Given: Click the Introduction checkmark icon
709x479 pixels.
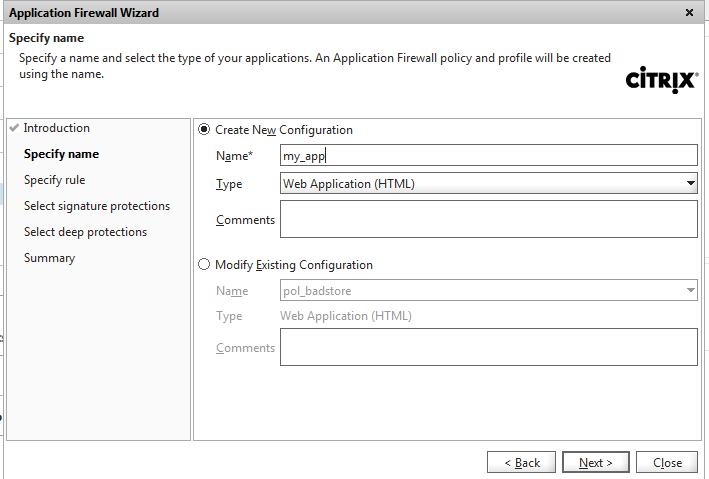Looking at the screenshot, I should click(13, 129).
